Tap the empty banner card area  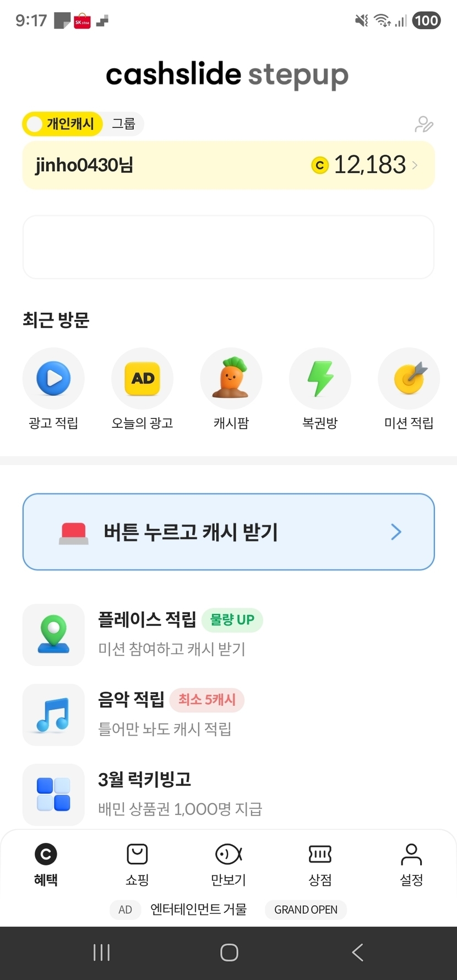point(228,247)
